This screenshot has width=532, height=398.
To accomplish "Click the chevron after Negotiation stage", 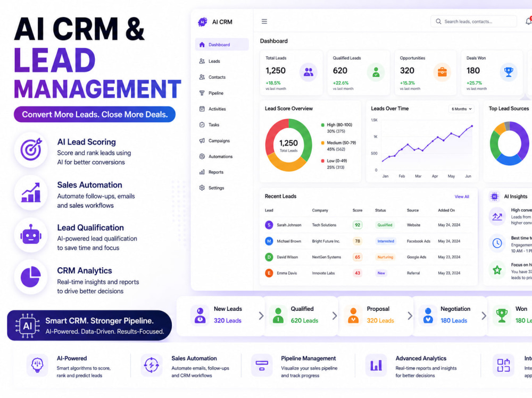I will (484, 316).
